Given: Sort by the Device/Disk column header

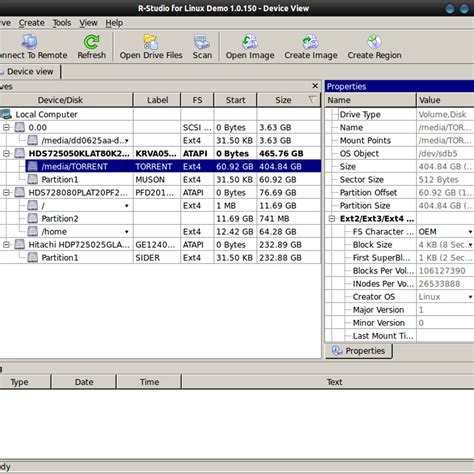Looking at the screenshot, I should (x=66, y=100).
